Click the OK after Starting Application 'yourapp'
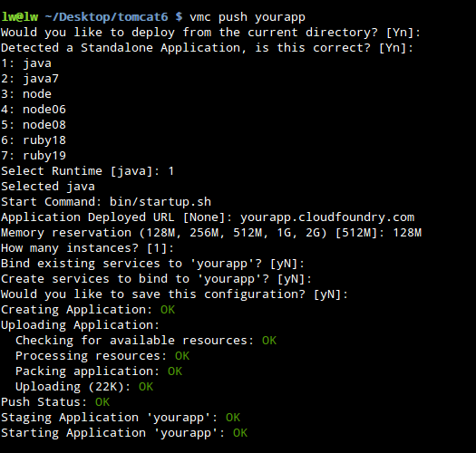This screenshot has width=476, height=453. (240, 433)
